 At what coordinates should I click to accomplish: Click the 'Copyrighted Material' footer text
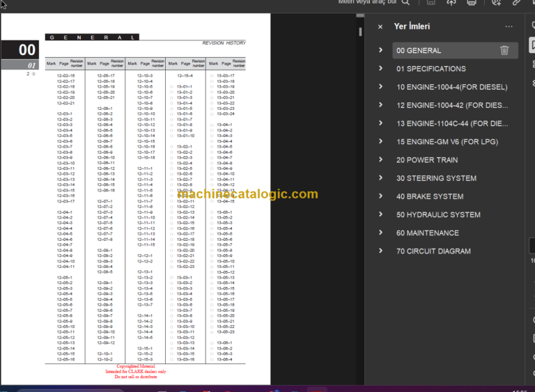click(136, 366)
